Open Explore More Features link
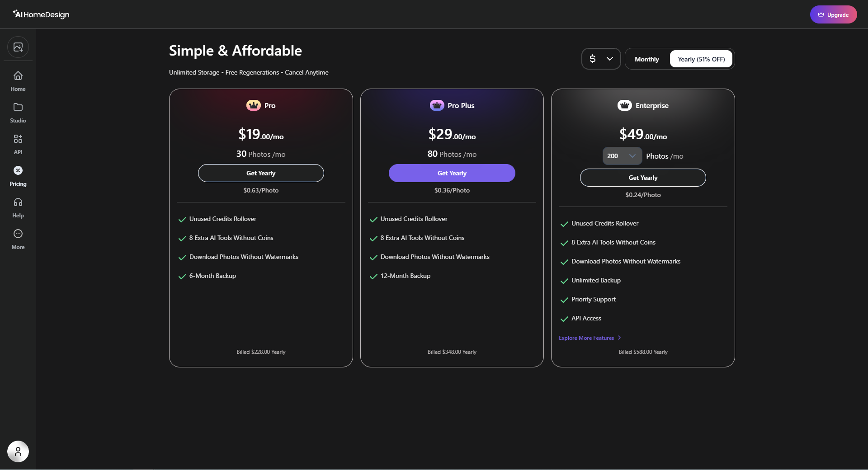868x470 pixels. 586,338
